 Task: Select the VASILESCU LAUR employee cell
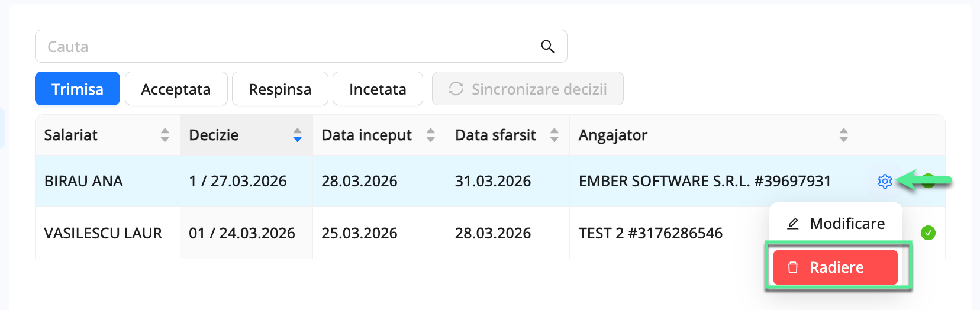pos(103,233)
